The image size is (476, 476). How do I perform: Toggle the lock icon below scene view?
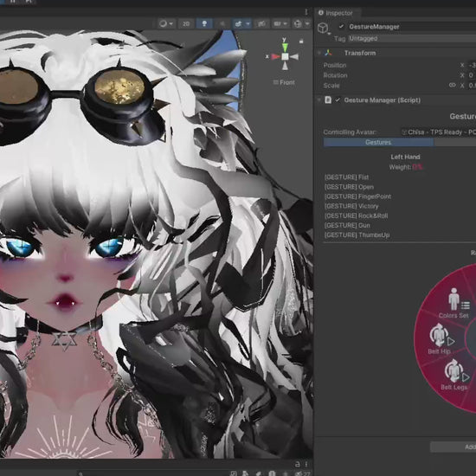click(x=298, y=464)
